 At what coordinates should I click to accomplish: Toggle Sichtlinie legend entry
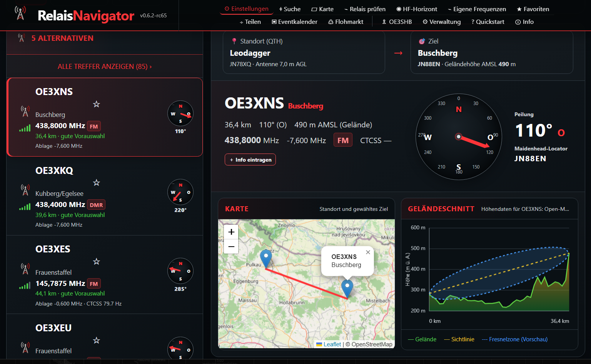tap(459, 339)
